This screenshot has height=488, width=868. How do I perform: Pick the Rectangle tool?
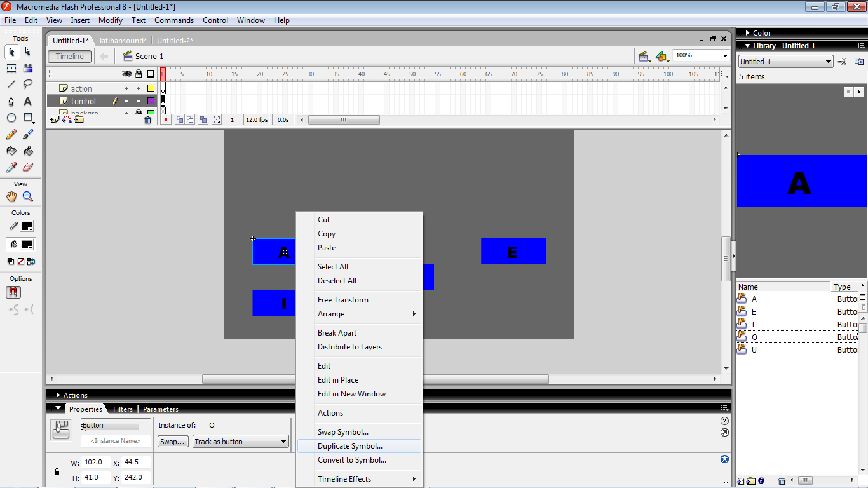tap(28, 118)
